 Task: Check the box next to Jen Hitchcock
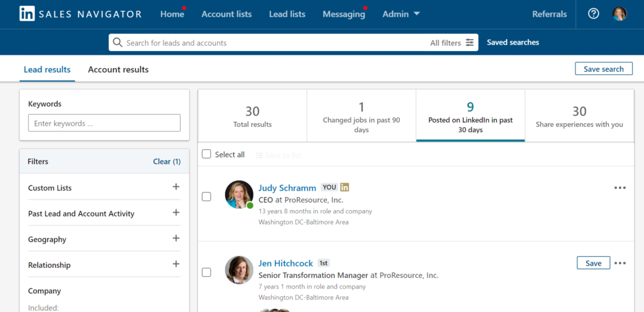click(x=206, y=272)
